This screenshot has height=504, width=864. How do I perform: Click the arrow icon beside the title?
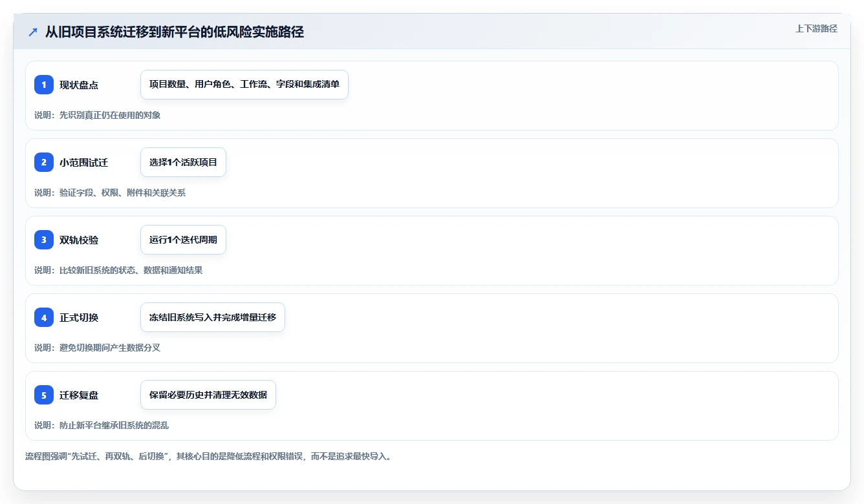pyautogui.click(x=33, y=32)
